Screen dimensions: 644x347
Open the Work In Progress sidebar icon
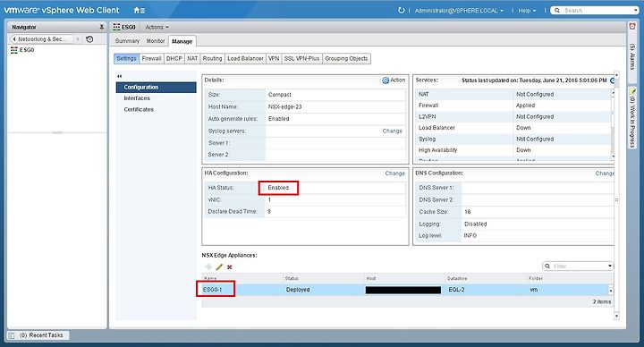pos(632,91)
